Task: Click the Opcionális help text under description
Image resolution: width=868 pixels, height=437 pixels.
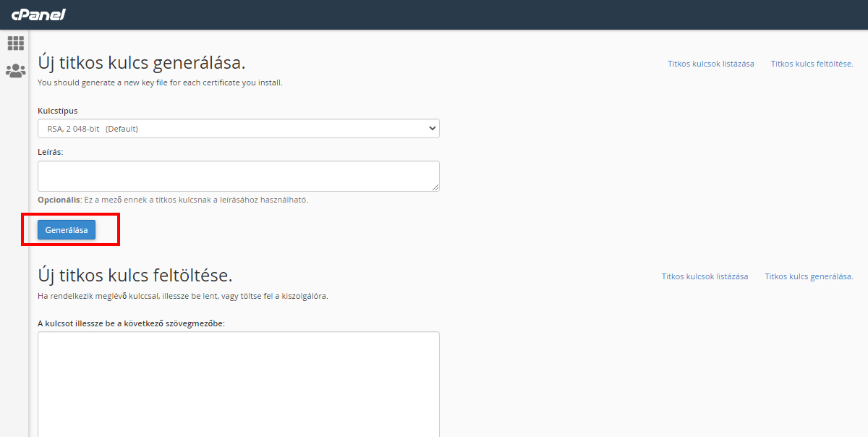Action: [173, 200]
